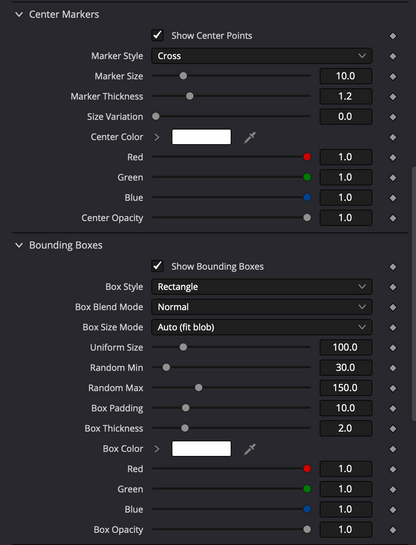Uncheck Show Center Points checkbox

pos(157,35)
